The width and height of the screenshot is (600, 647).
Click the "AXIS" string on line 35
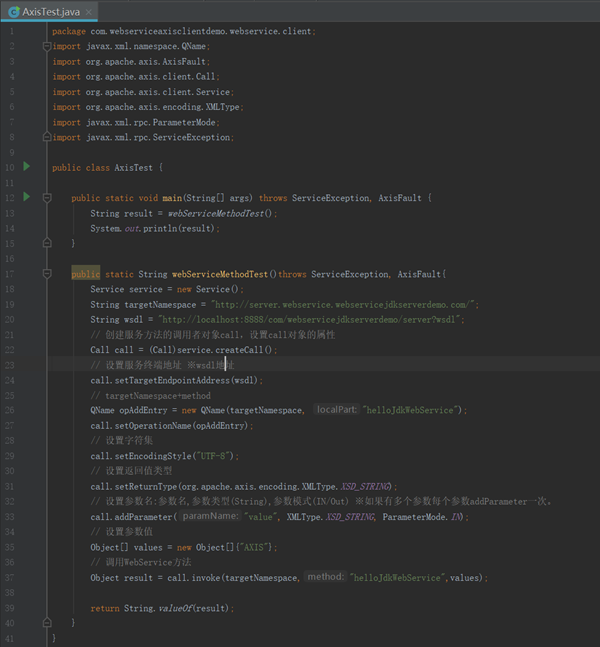[256, 548]
